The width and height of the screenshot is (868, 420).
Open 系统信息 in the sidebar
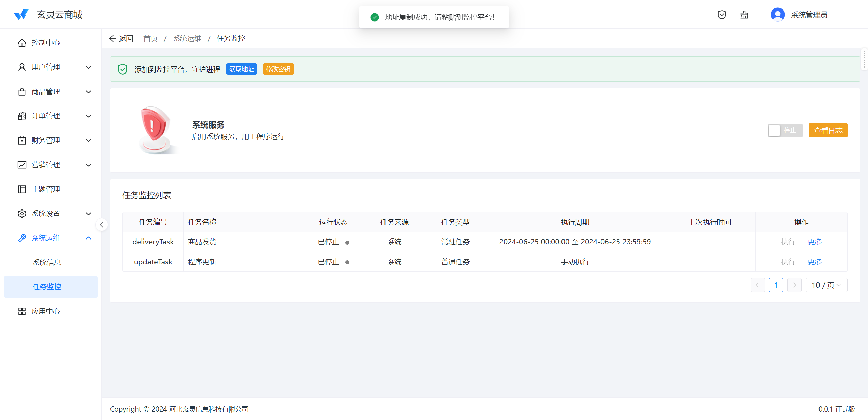(x=47, y=262)
